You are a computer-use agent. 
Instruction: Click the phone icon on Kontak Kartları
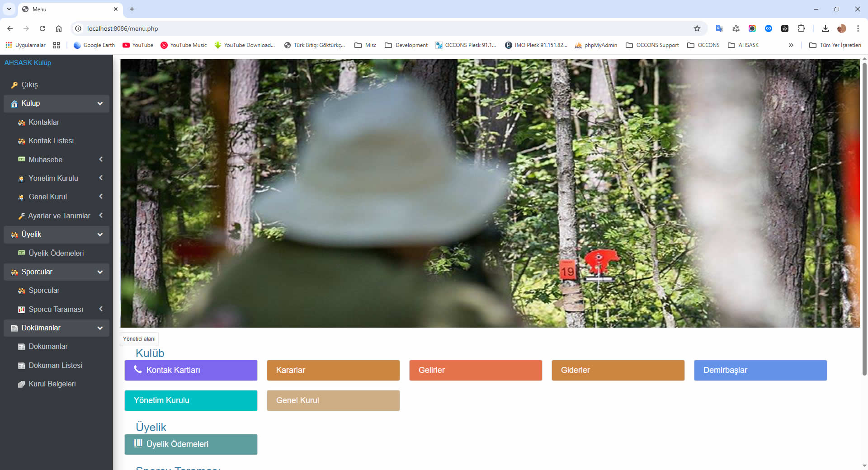click(138, 370)
